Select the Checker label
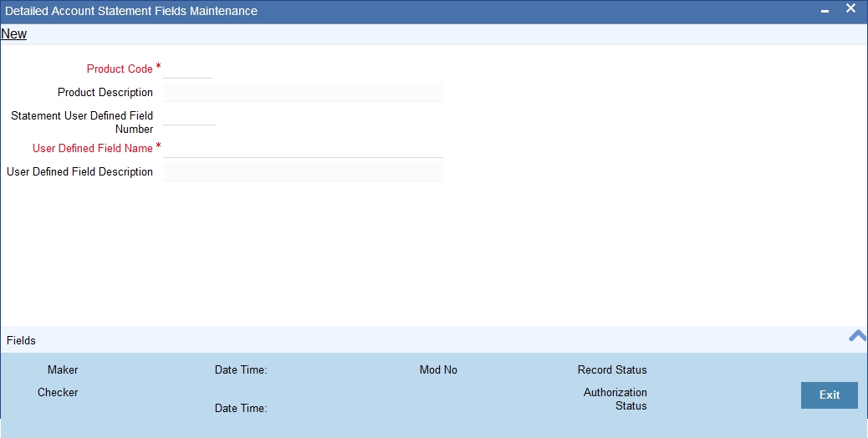 coord(58,393)
